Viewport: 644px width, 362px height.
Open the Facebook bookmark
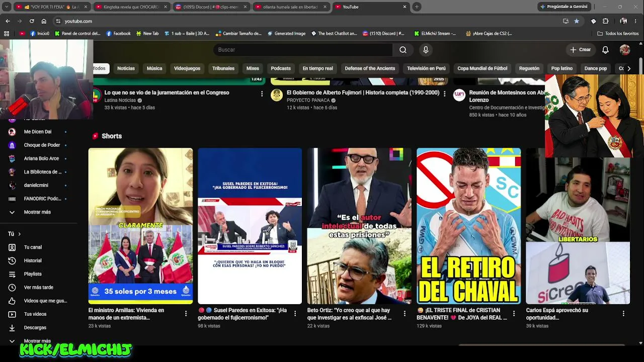tap(119, 34)
